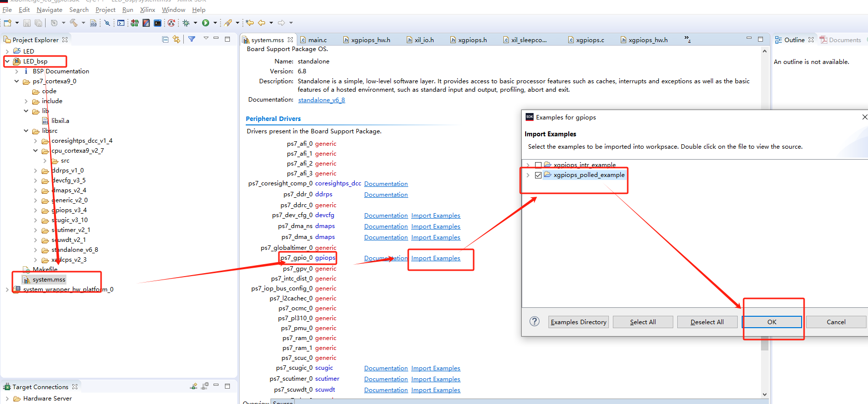Open the Project Explorer view menu
The width and height of the screenshot is (868, 404).
pos(206,39)
